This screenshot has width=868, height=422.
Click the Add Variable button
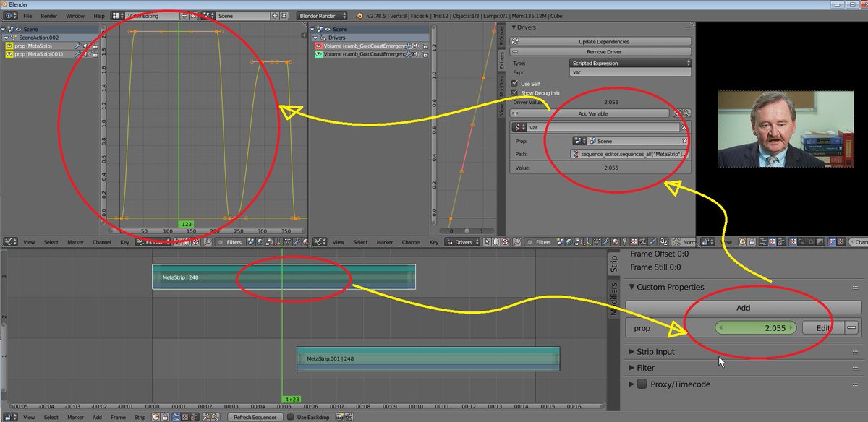pyautogui.click(x=592, y=113)
